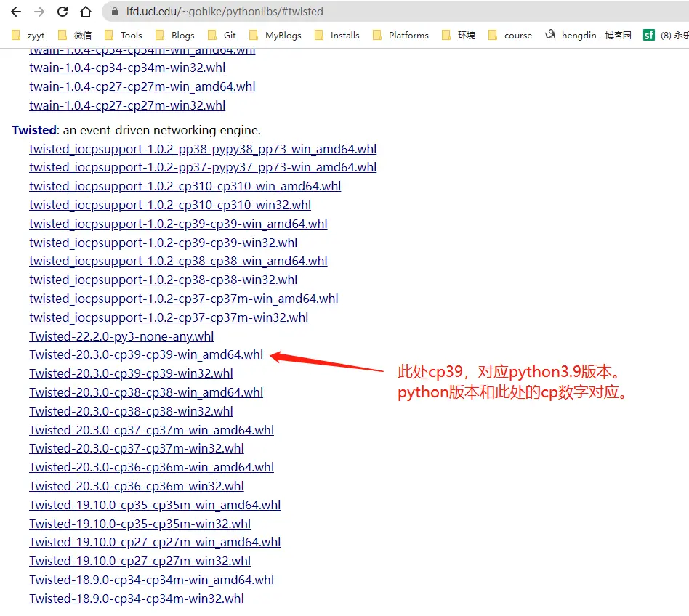Download twisted_iocpsupport cp38 win32 wheel

coord(163,280)
